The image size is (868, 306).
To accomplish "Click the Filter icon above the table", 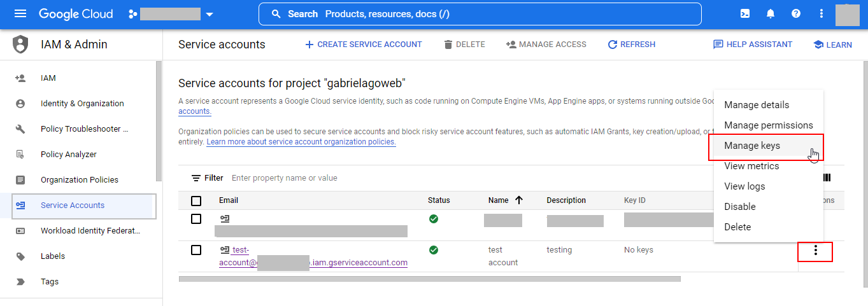I will tap(196, 178).
